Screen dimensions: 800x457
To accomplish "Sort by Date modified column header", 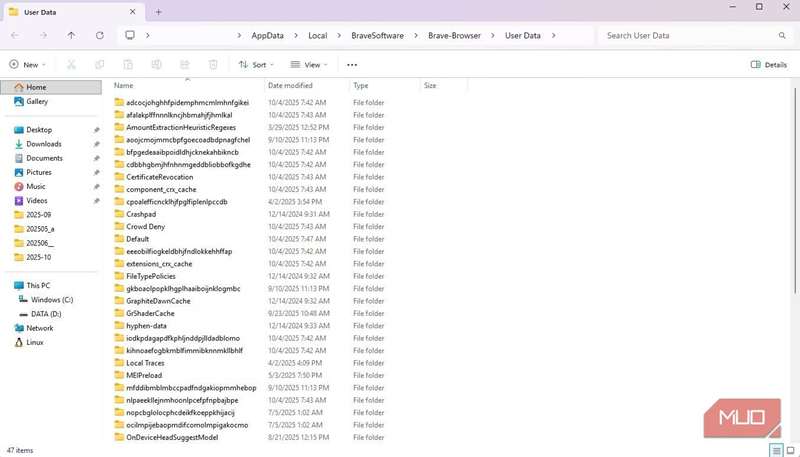I will (x=290, y=86).
